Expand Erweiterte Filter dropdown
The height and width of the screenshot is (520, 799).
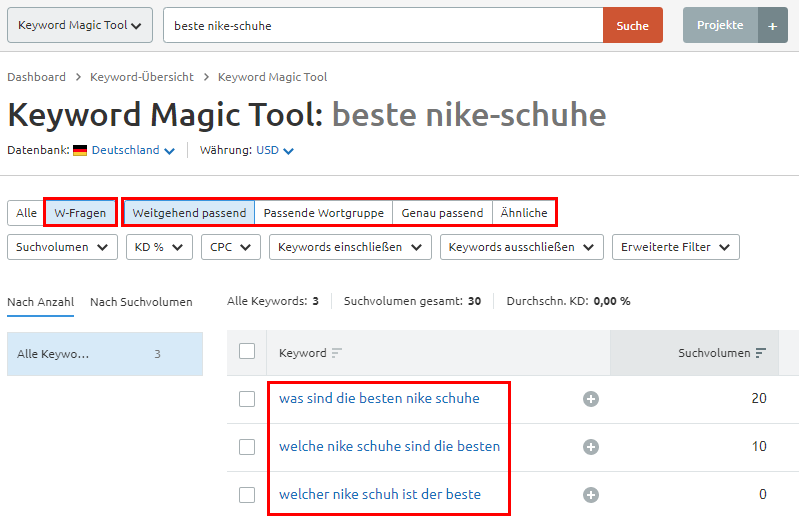676,247
